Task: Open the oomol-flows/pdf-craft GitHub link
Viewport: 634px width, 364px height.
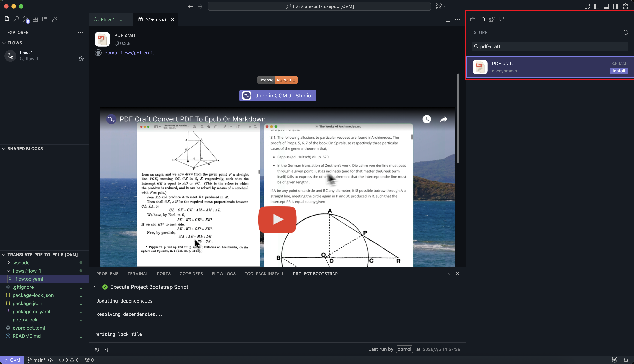Action: (x=129, y=53)
